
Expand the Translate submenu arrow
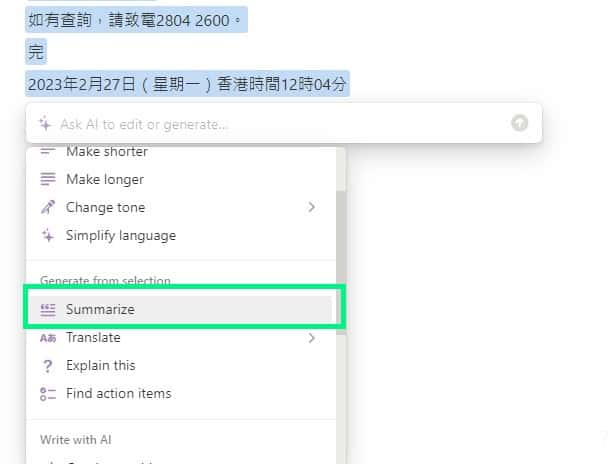coord(312,338)
